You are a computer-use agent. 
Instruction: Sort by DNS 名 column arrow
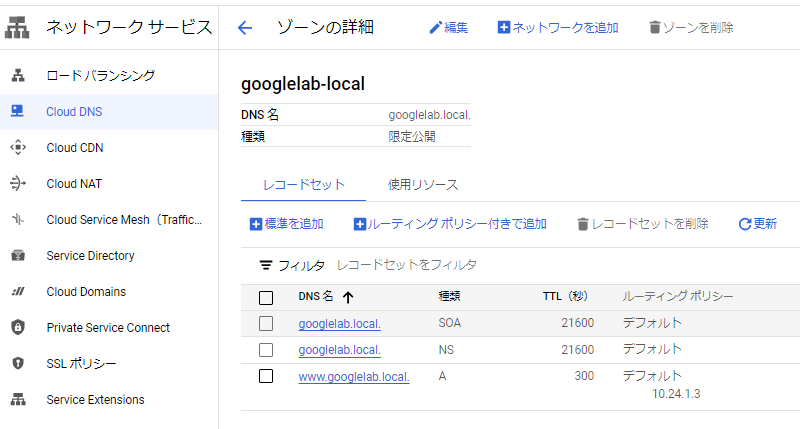coord(348,297)
